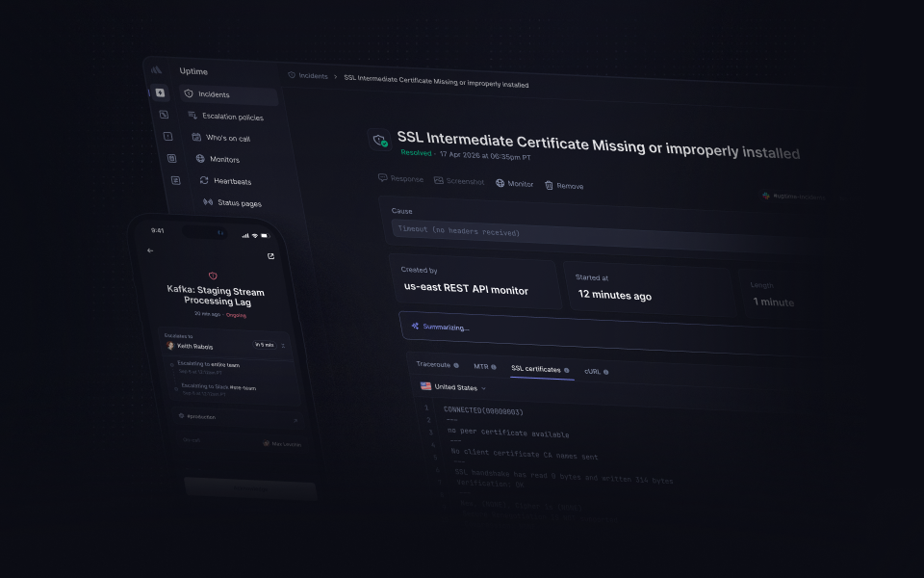Viewport: 924px width, 578px height.
Task: Open Who's on call in the sidebar
Action: pyautogui.click(x=227, y=138)
